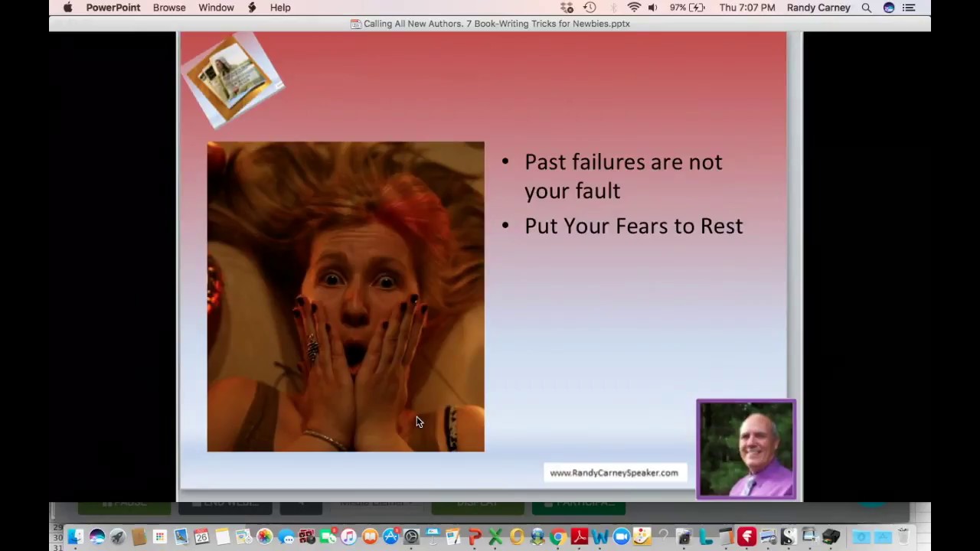Open the Browse menu
This screenshot has width=980, height=551.
[x=169, y=8]
